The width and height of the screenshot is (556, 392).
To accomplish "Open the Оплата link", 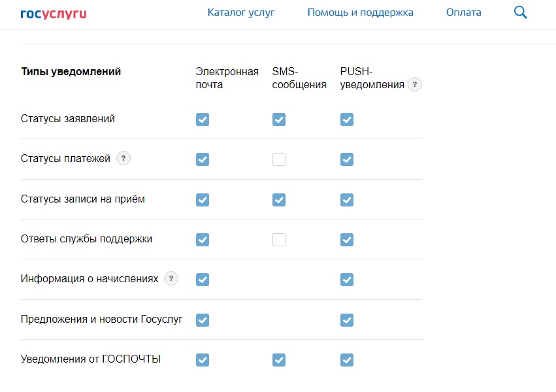I will tap(463, 12).
